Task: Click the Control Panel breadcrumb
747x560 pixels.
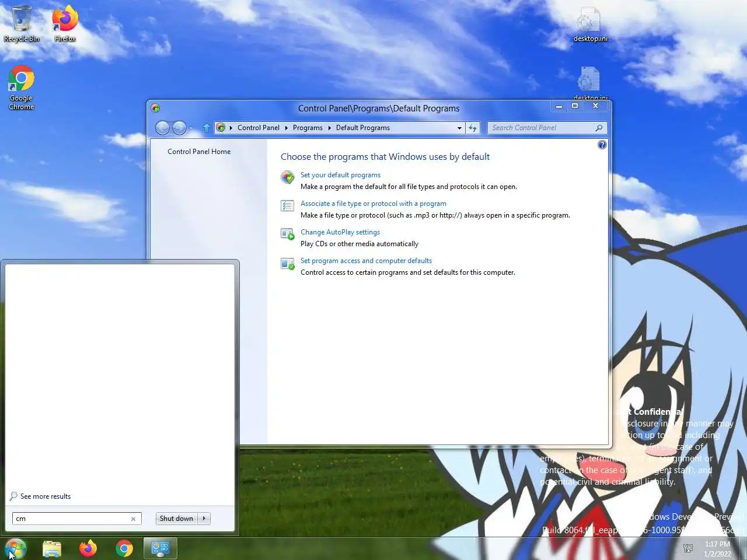Action: (259, 128)
